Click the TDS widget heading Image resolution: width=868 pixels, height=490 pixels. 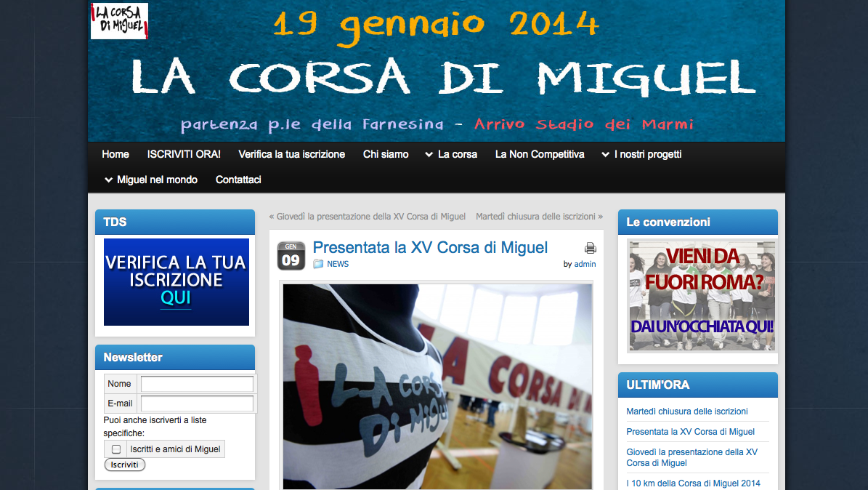tap(175, 222)
